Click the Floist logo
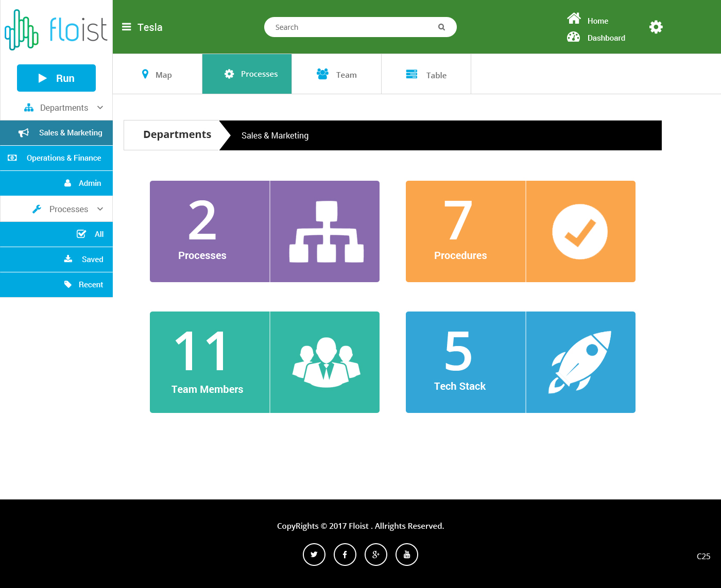This screenshot has width=721, height=588. (56, 29)
